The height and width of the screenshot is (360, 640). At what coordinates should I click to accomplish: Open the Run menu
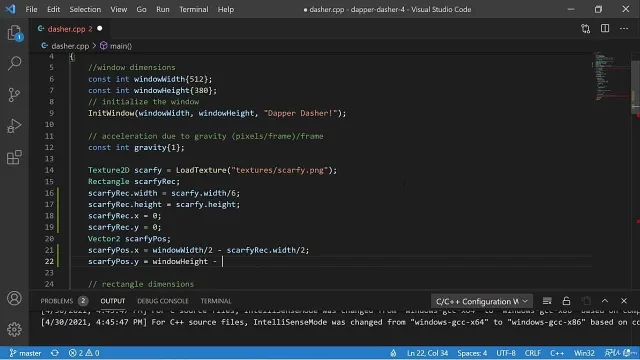pos(162,9)
